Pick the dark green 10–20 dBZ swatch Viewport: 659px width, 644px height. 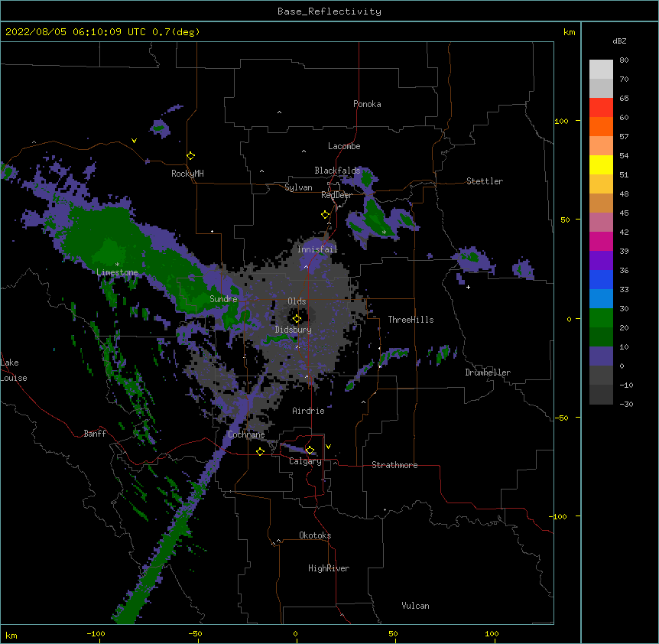pyautogui.click(x=601, y=337)
